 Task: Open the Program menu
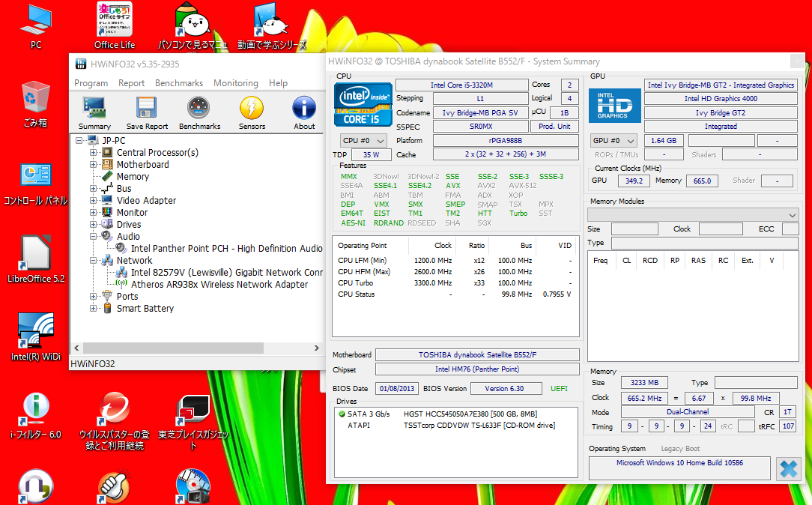click(x=91, y=83)
